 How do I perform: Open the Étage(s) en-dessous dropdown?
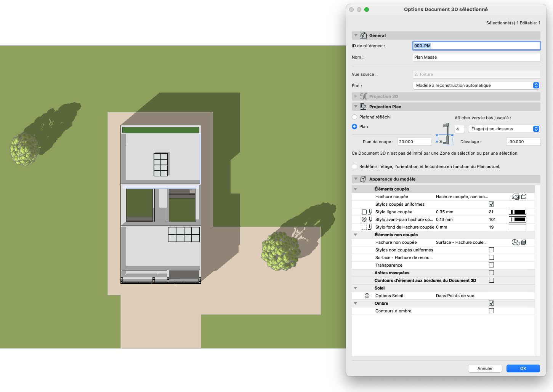point(504,129)
